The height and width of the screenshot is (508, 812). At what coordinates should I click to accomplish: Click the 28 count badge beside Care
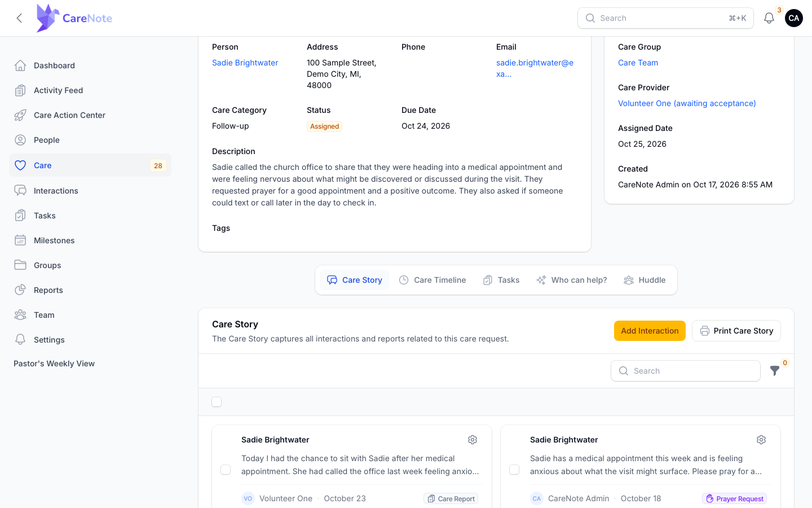(158, 165)
